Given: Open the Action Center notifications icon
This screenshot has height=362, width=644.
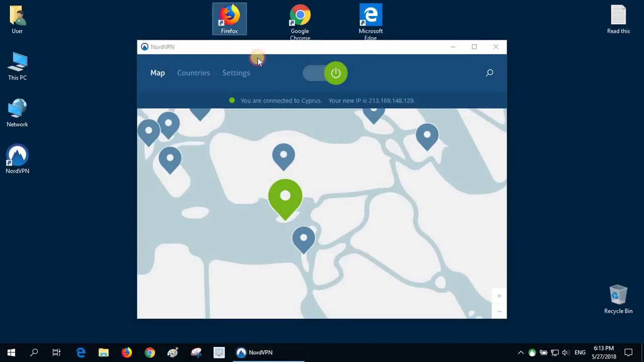Looking at the screenshot, I should pyautogui.click(x=628, y=352).
